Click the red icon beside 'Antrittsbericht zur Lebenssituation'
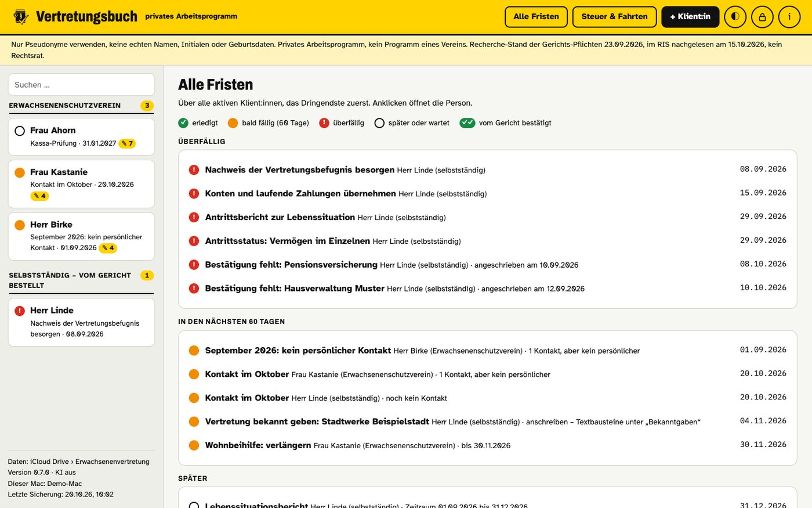Image resolution: width=812 pixels, height=508 pixels. click(194, 217)
